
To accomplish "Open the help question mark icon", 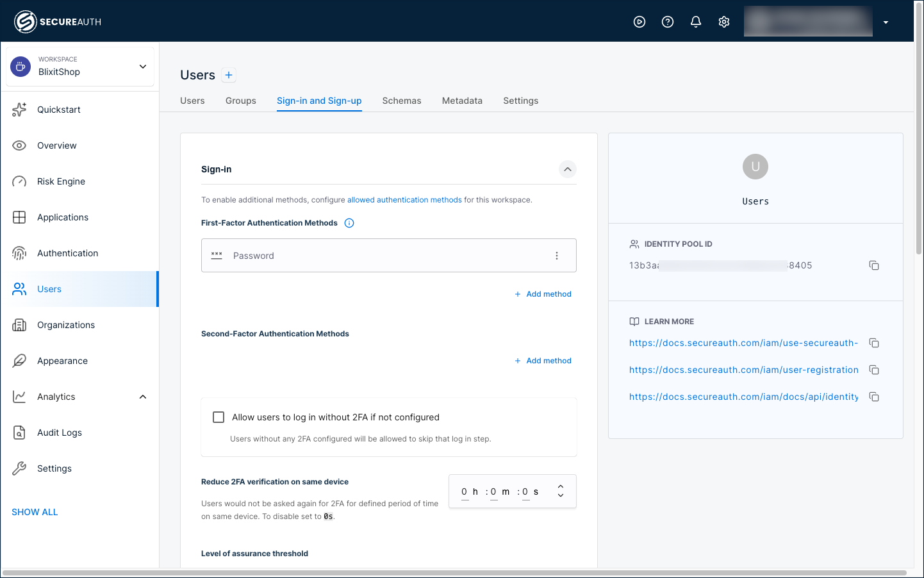I will (668, 22).
